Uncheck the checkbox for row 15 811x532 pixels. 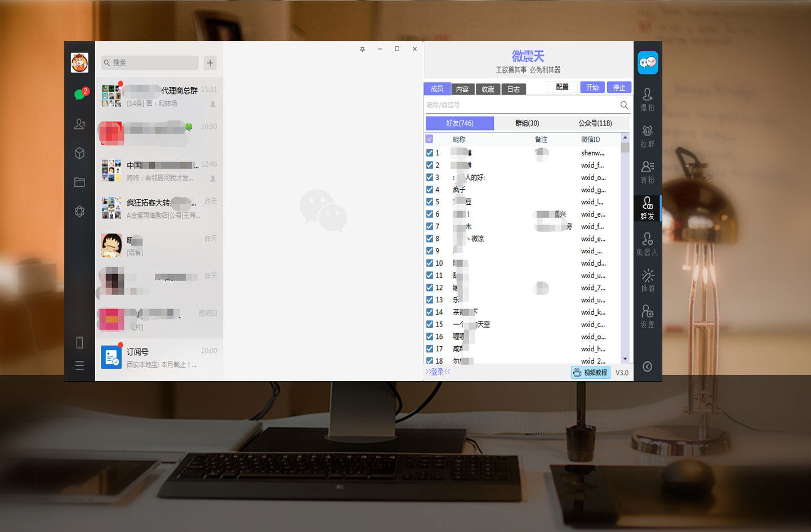(430, 324)
